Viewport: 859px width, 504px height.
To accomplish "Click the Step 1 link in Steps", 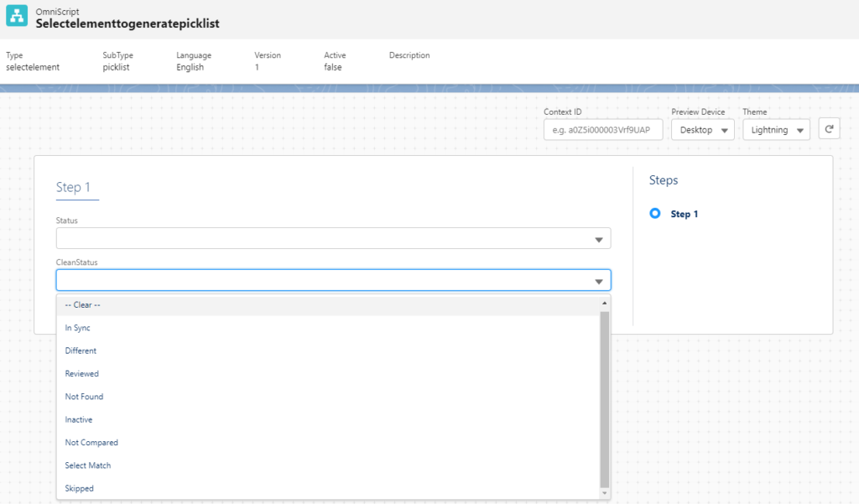I will [685, 214].
